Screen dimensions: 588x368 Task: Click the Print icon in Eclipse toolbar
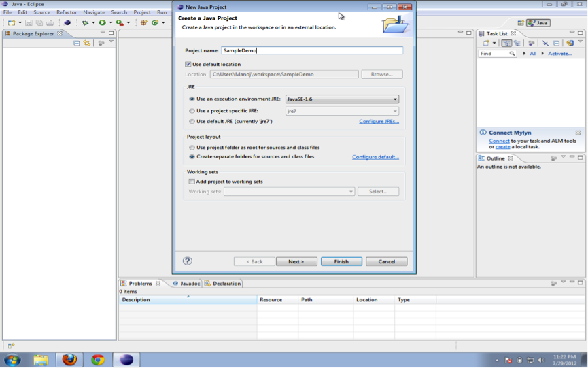coord(50,23)
